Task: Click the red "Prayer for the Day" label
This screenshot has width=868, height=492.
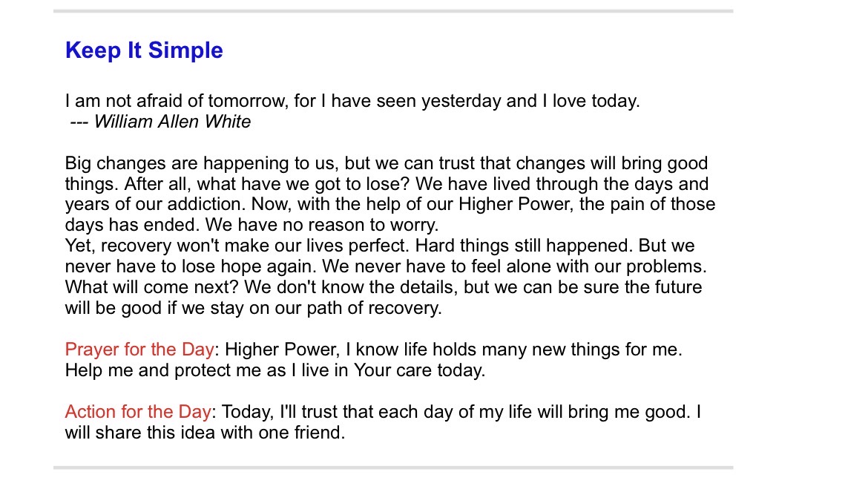Action: click(x=139, y=349)
